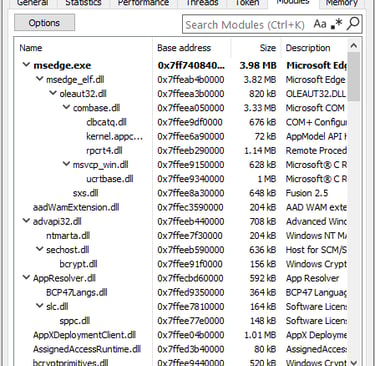Switch to the Token tab
Image resolution: width=375 pixels, height=366 pixels.
(x=247, y=3)
